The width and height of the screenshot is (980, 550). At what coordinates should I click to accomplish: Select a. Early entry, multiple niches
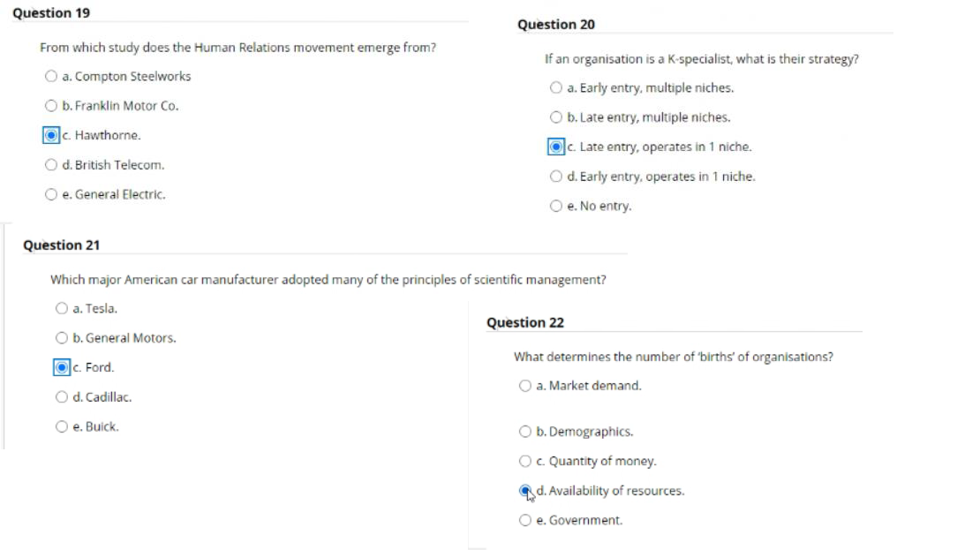tap(555, 87)
